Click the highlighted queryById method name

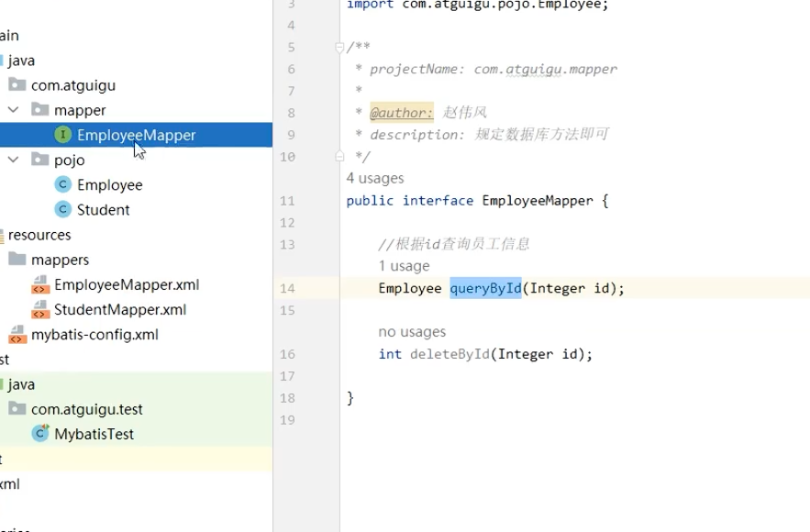click(485, 288)
